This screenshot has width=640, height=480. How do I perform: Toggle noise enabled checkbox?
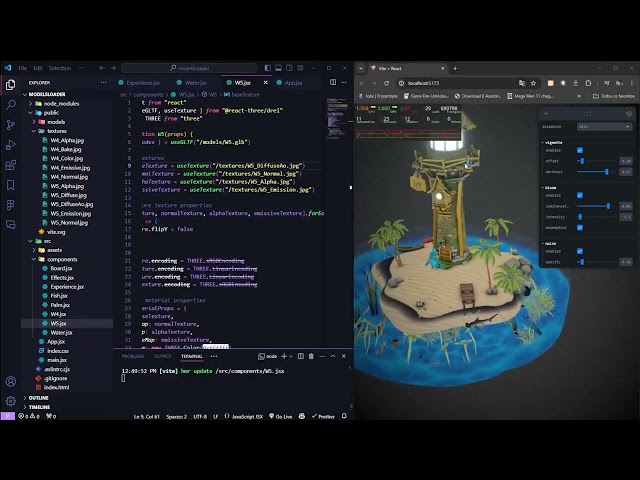(x=580, y=251)
